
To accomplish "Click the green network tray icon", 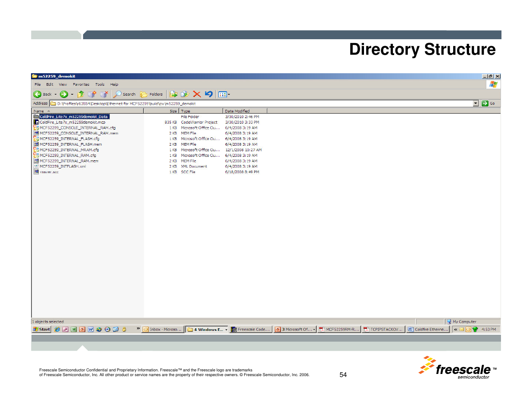I will coord(475,330).
